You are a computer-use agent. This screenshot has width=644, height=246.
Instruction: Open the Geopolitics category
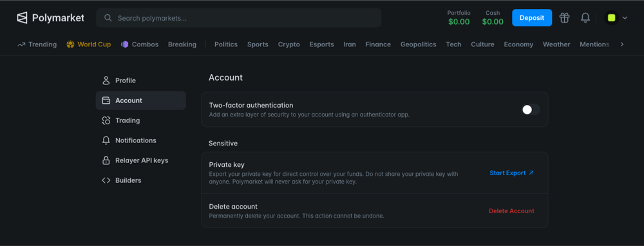click(x=418, y=44)
